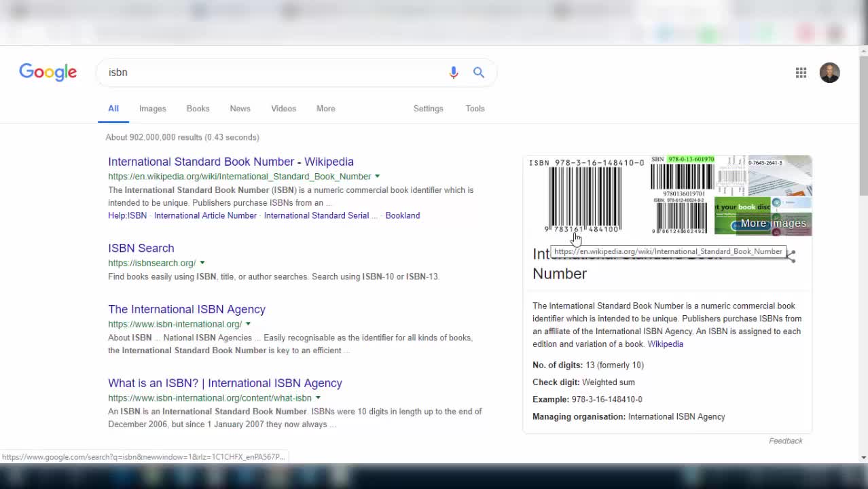The image size is (868, 489).
Task: Open the Bookland sitelink
Action: (x=402, y=215)
